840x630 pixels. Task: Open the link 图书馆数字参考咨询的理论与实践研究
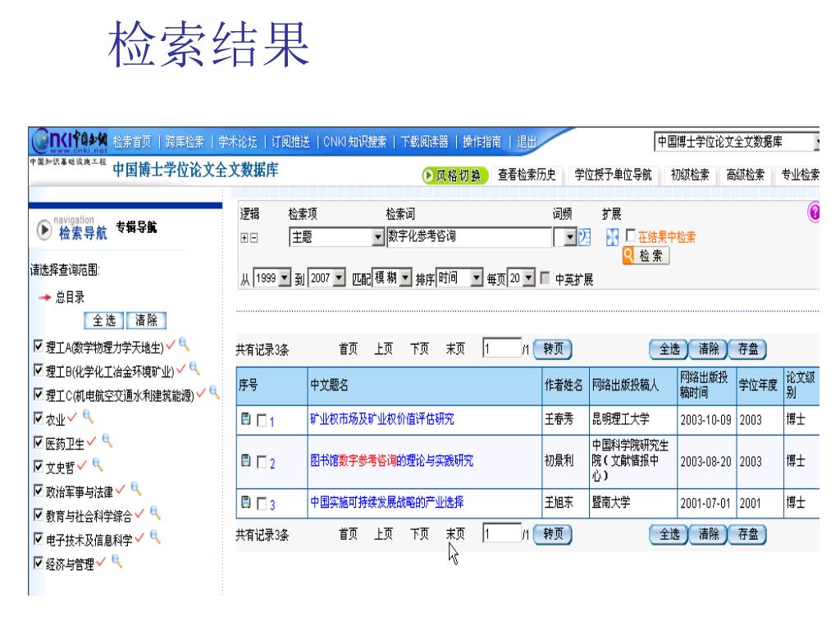(x=391, y=460)
